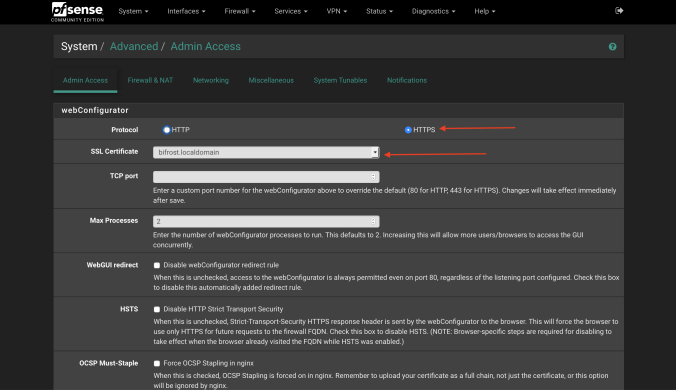Check Disable webConfigurator redirect rule

(157, 265)
